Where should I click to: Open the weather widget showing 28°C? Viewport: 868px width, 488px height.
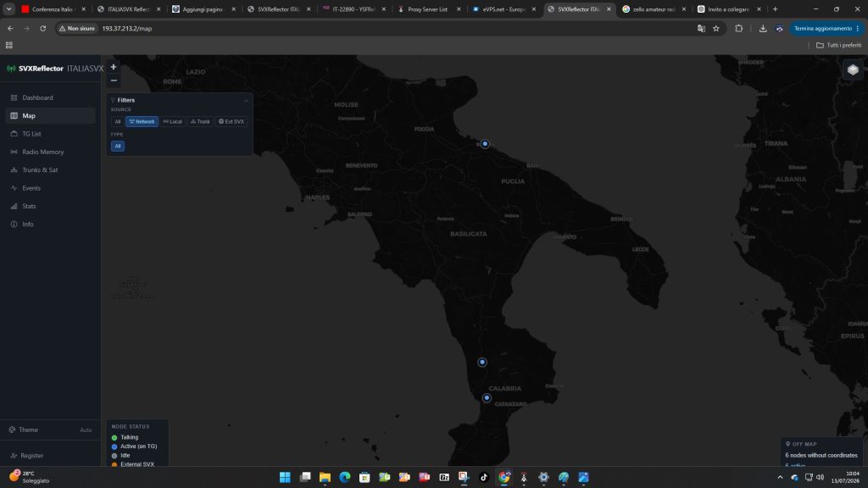coord(30,477)
